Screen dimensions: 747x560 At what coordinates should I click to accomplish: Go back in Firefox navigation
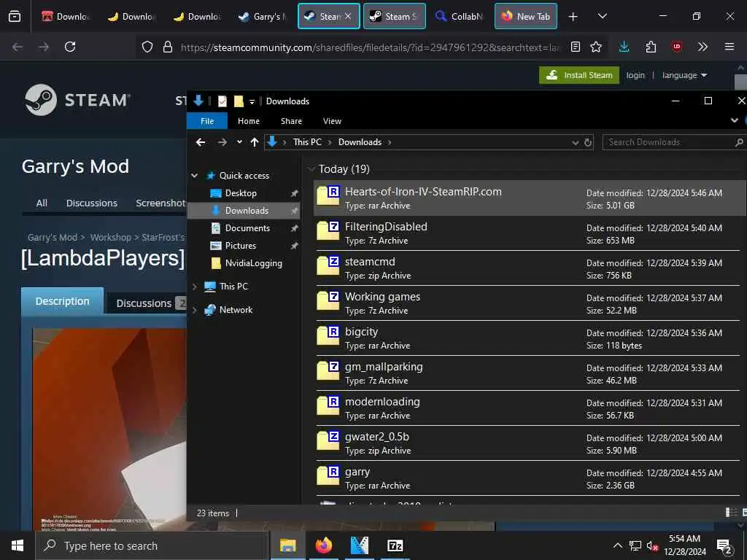pos(18,47)
